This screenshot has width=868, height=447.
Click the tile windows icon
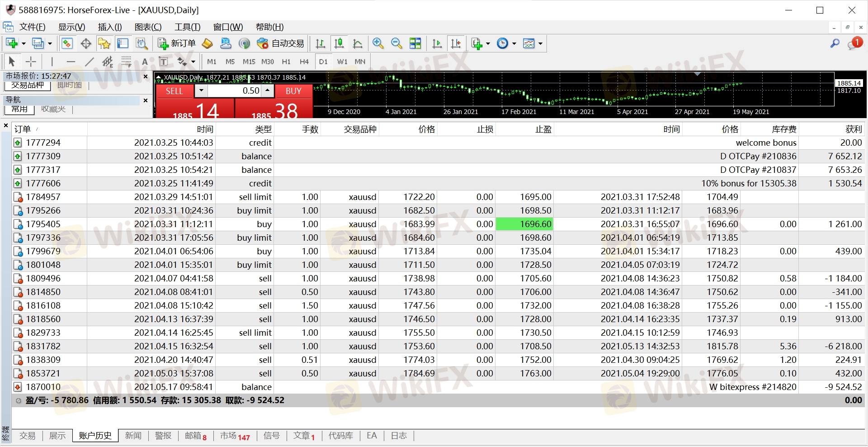[x=415, y=43]
